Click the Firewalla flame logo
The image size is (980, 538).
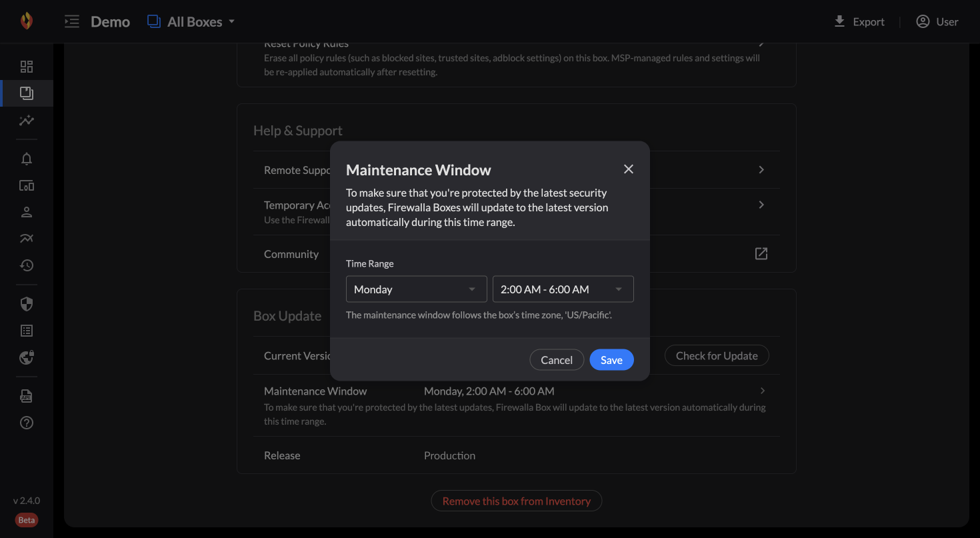[x=26, y=21]
